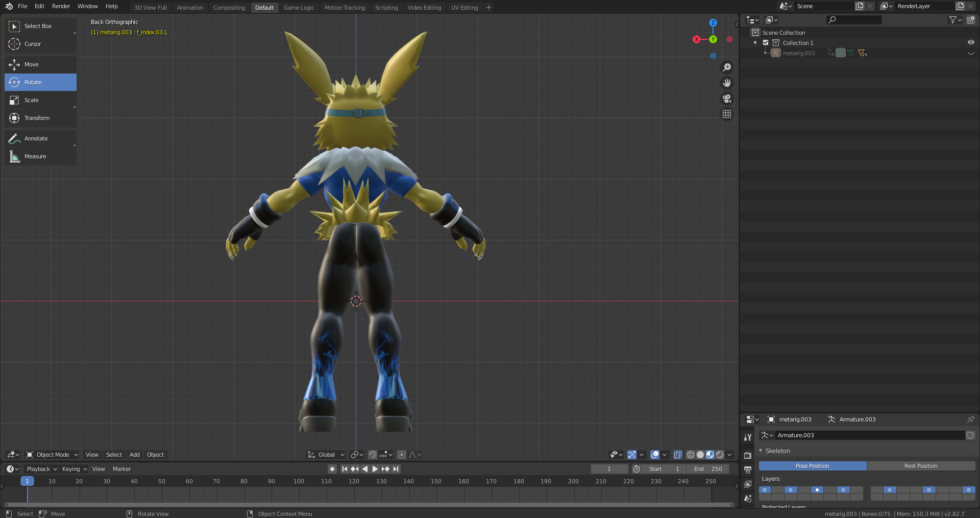
Task: Click the pan view hand icon
Action: point(727,83)
